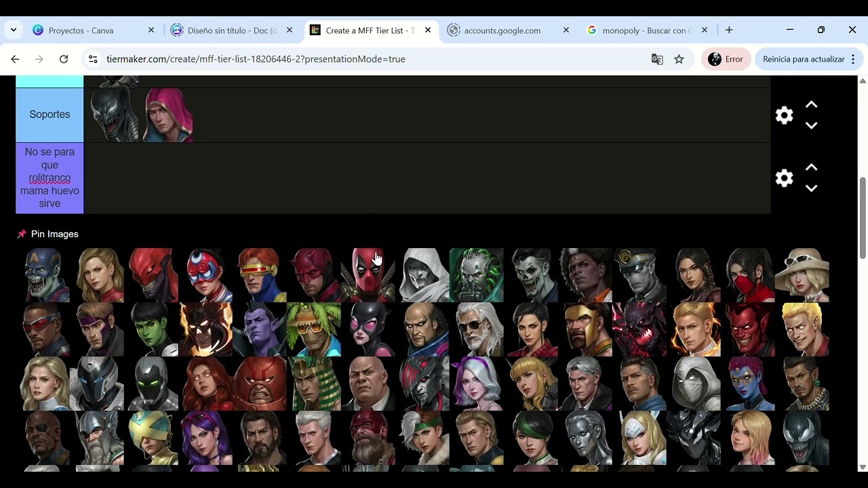Open Chrome three-dot menu
The image size is (868, 488).
click(853, 59)
